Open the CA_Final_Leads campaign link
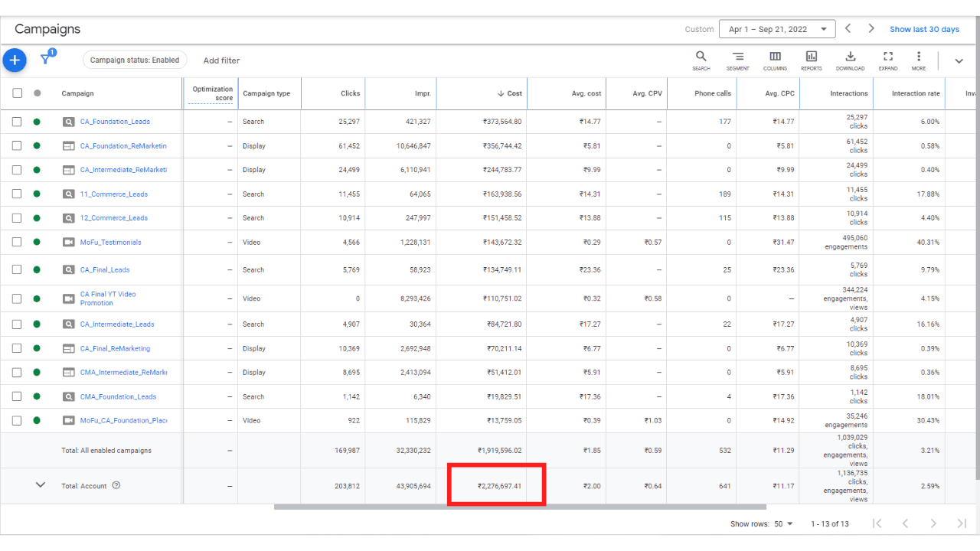 click(x=105, y=270)
